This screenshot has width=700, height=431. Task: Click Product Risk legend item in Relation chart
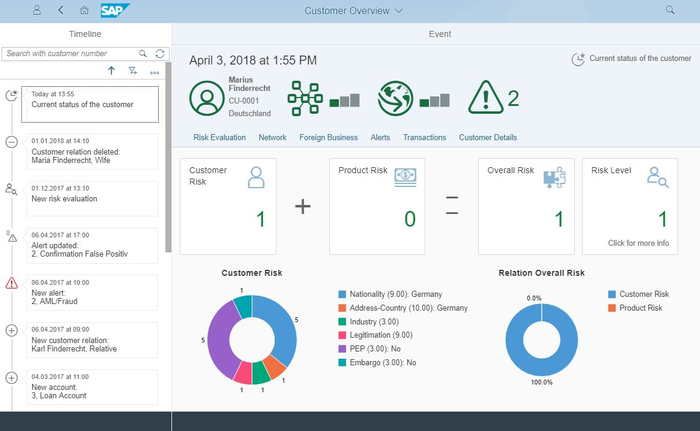[635, 308]
